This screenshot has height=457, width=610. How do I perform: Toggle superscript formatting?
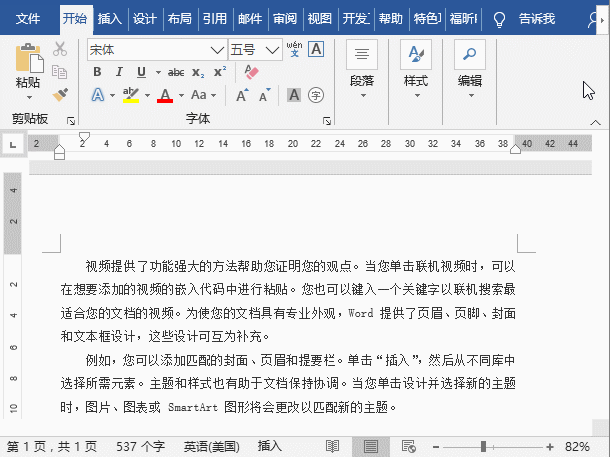click(220, 72)
